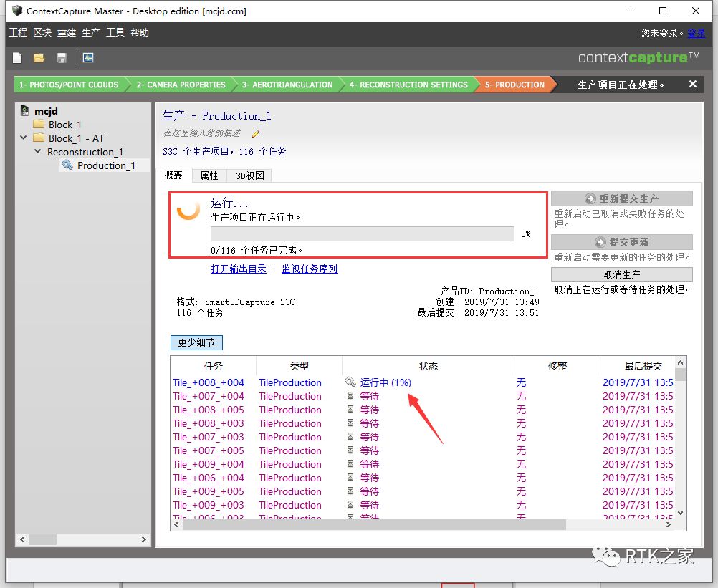718x588 pixels.
Task: Select Block_1 in the project tree
Action: tap(64, 125)
